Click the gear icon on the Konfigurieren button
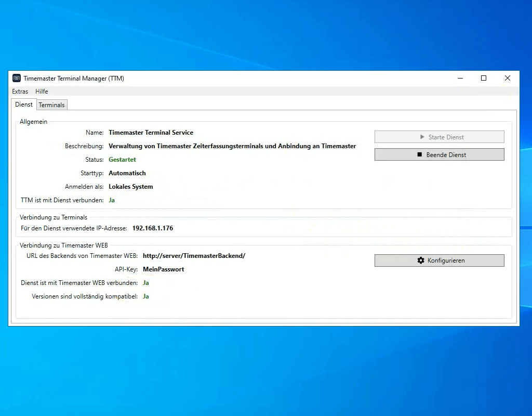Image resolution: width=532 pixels, height=416 pixels. click(x=421, y=261)
